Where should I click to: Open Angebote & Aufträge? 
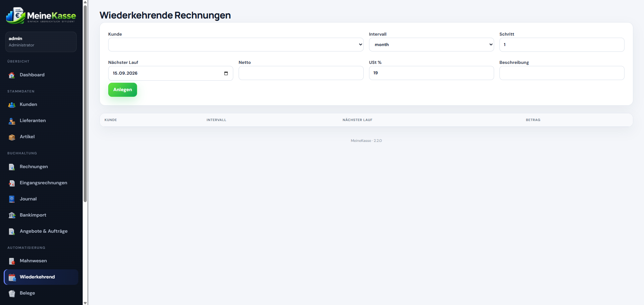pos(41,231)
